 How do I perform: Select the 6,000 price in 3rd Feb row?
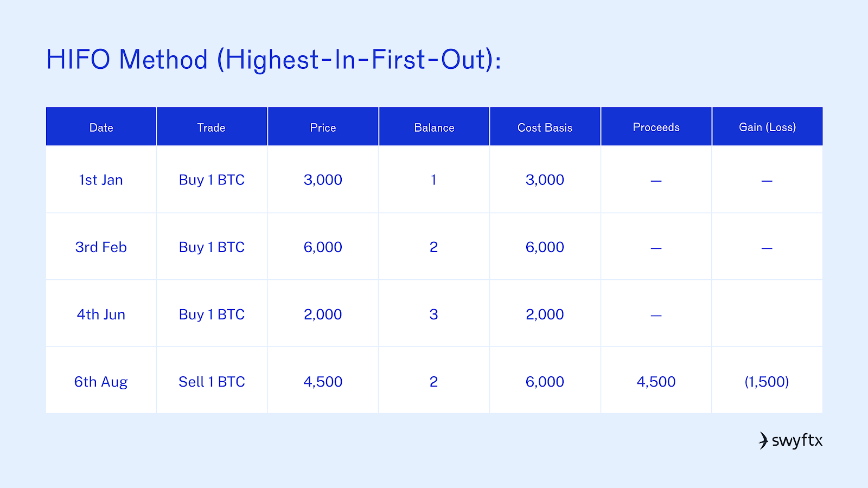pos(323,247)
